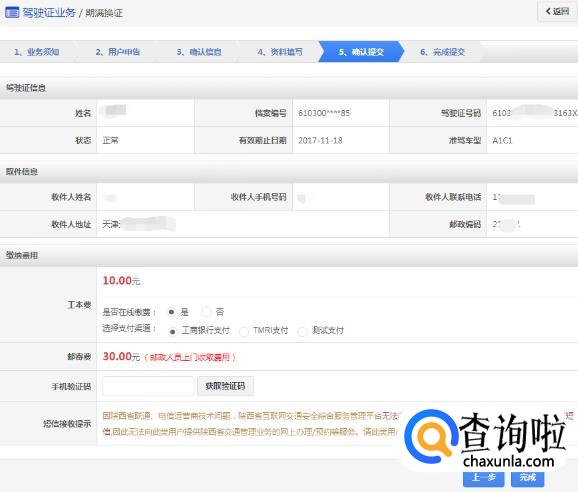Viewport: 578px width, 492px height.
Task: Go back using the 返回 button
Action: coord(557,11)
